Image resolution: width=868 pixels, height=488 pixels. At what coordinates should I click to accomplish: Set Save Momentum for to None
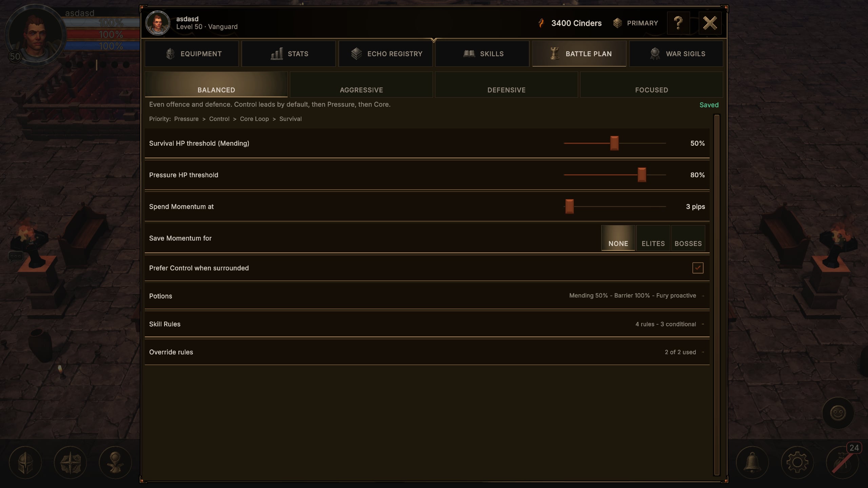tap(618, 238)
